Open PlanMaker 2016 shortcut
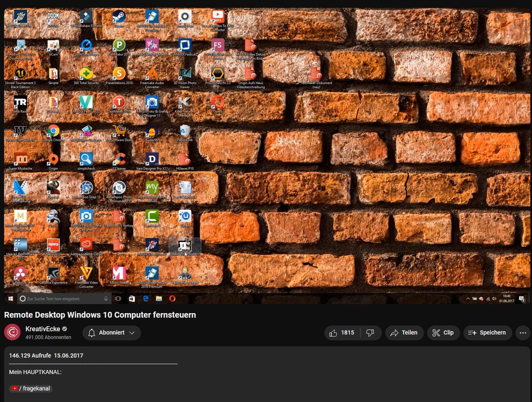Screen dimensions: 532x402 (x=119, y=47)
